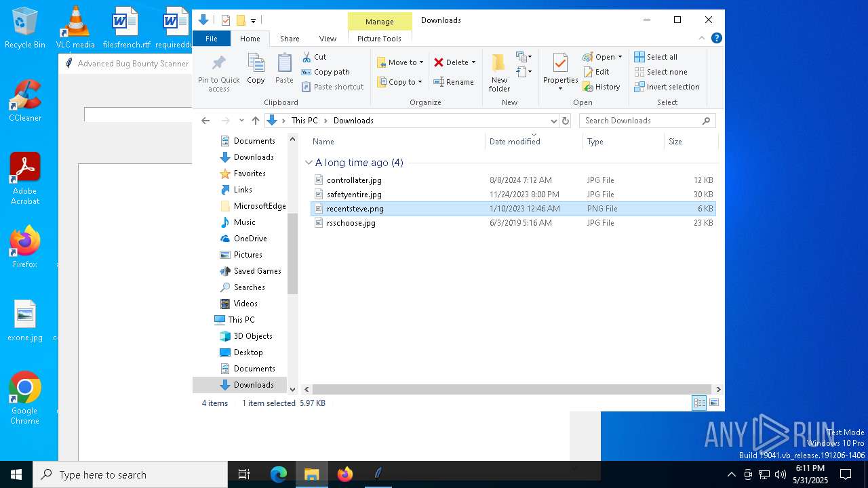Screen dimensions: 868x488
Task: Switch to the Share ribbon tab
Action: tap(290, 39)
